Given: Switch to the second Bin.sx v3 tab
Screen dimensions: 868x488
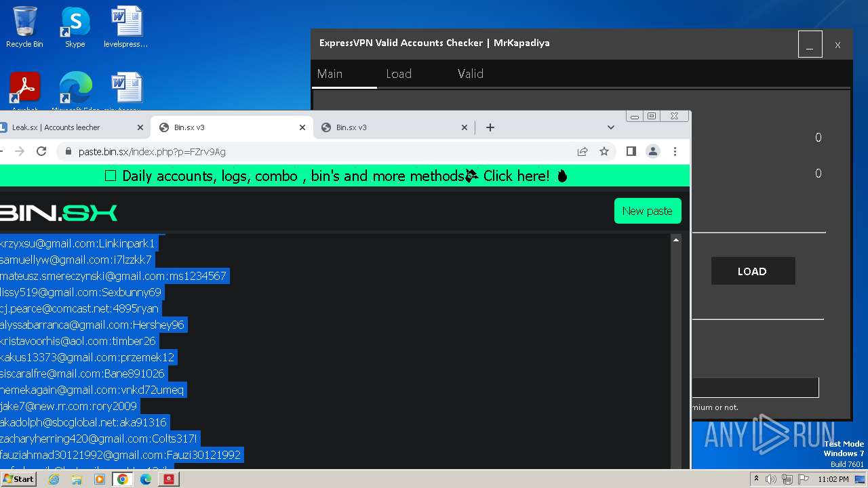Looking at the screenshot, I should click(x=393, y=127).
